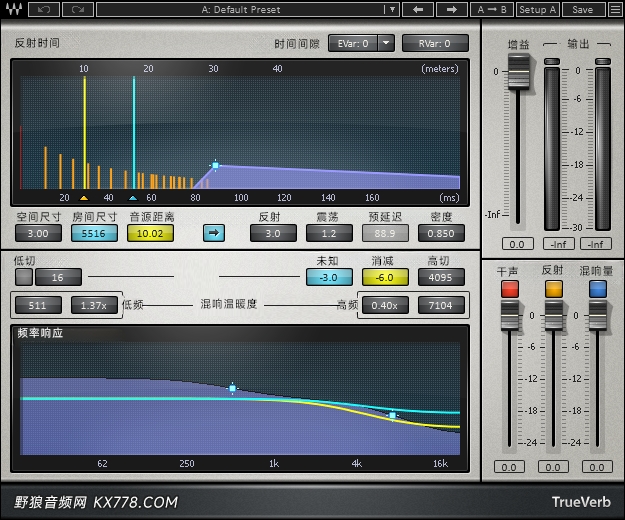This screenshot has height=520, width=625.
Task: Edit the low cut value 16
Action: pyautogui.click(x=58, y=277)
